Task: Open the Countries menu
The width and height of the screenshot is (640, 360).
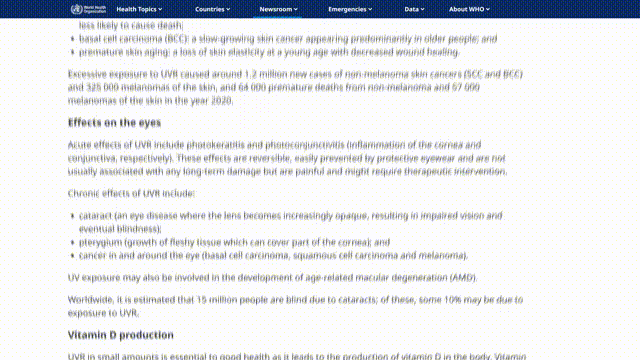Action: (212, 9)
